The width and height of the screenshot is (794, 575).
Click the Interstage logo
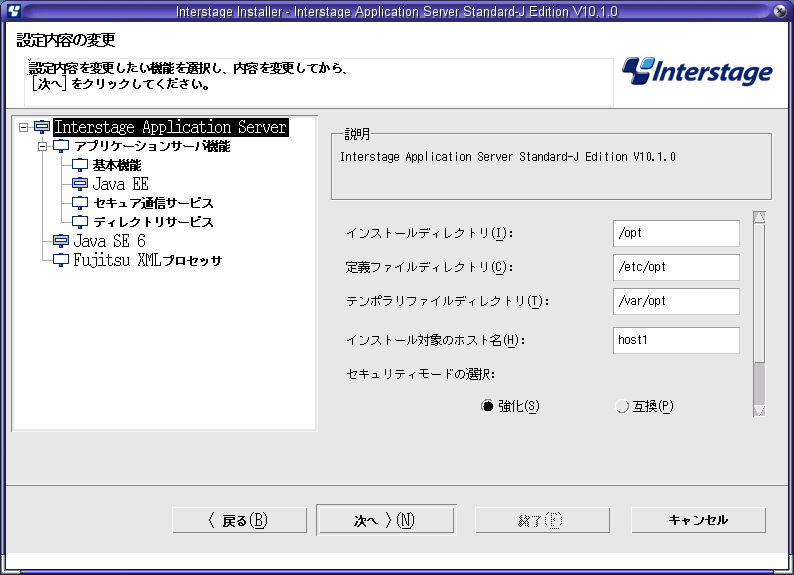[x=697, y=71]
